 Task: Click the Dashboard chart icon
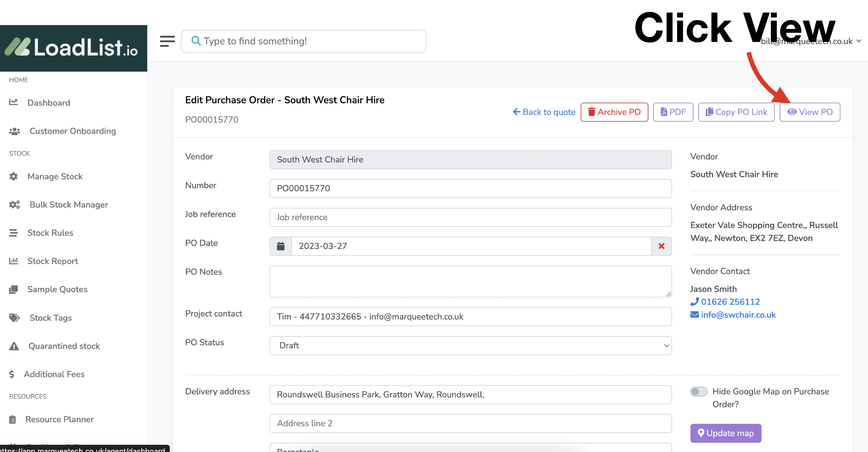pyautogui.click(x=14, y=102)
